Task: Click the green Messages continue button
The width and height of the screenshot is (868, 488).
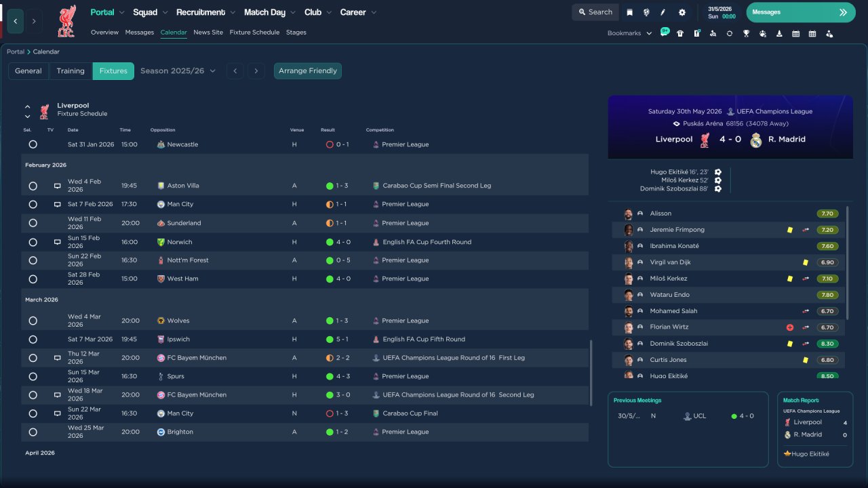Action: coord(801,12)
